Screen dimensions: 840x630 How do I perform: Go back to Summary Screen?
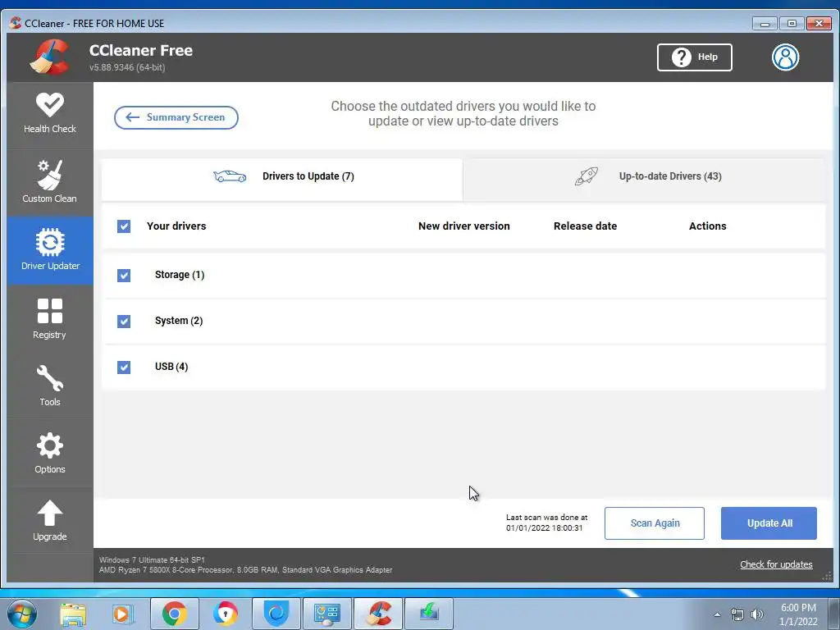176,117
